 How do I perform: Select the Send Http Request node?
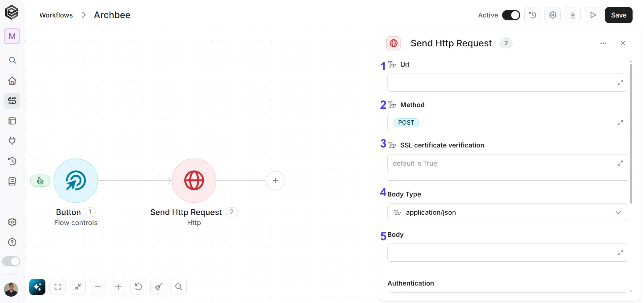click(x=194, y=181)
